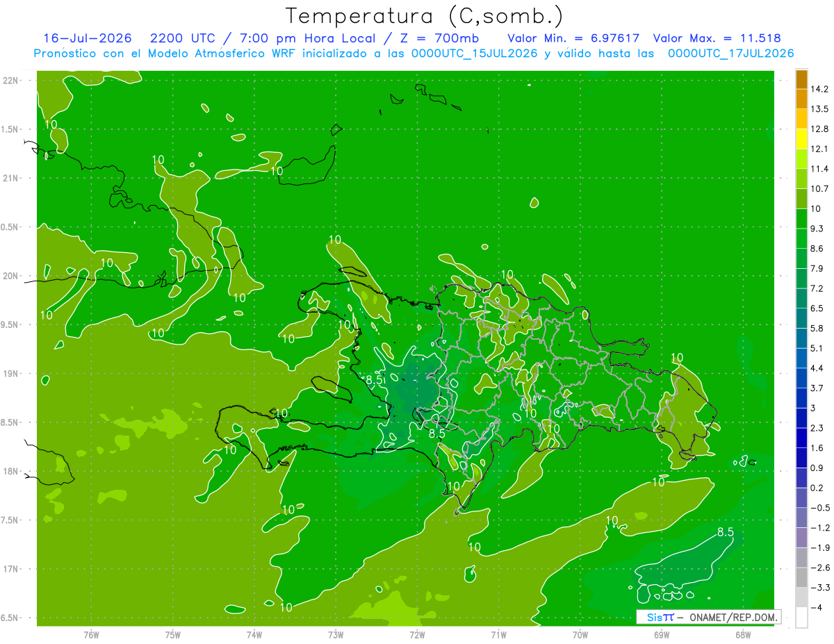The width and height of the screenshot is (834, 644).
Task: Click the 68W longitude axis label
Action: pyautogui.click(x=743, y=635)
